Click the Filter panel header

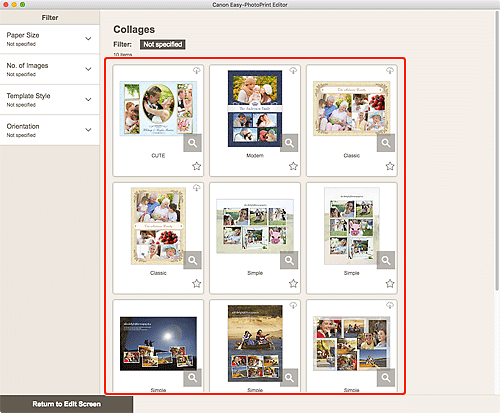(50, 18)
